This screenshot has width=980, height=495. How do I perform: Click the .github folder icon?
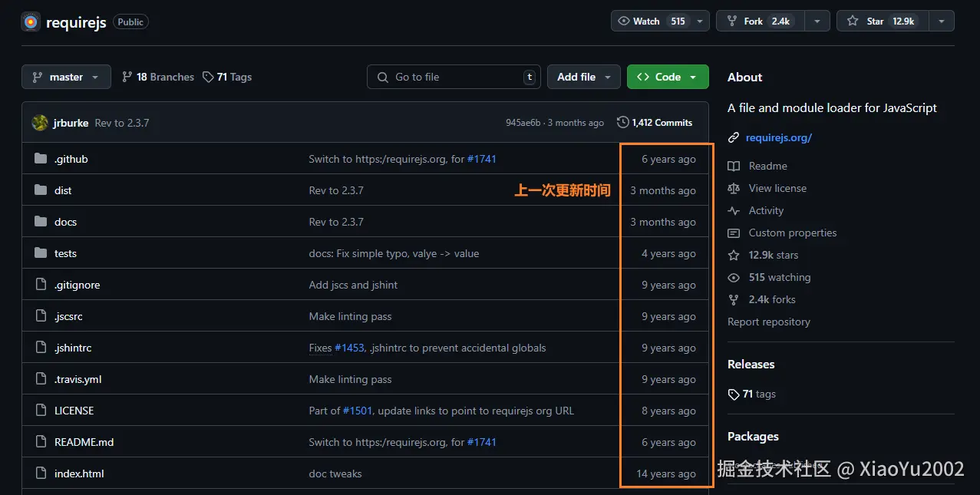(41, 159)
